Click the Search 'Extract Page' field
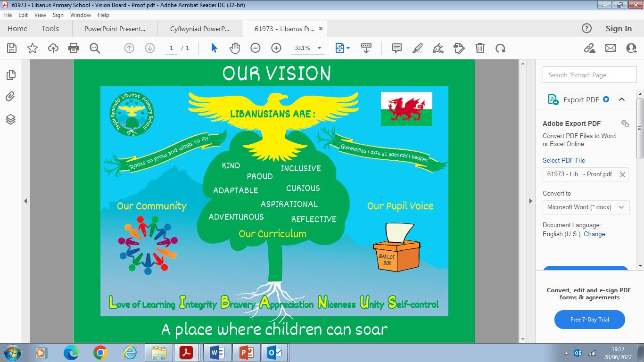This screenshot has width=644, height=362. coord(590,75)
